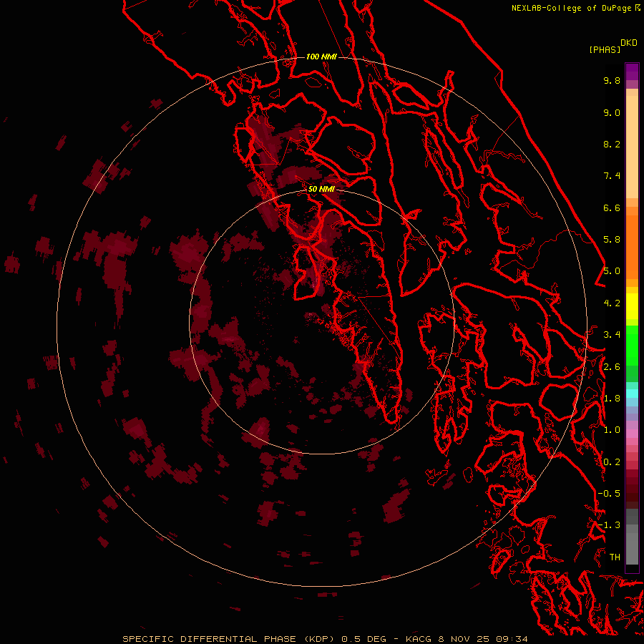This screenshot has height=644, width=644.
Task: Select the 1.8 scale label
Action: point(612,399)
